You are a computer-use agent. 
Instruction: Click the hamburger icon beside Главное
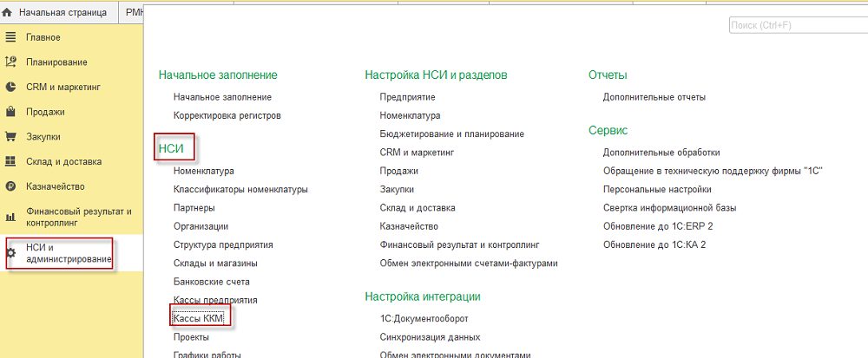(x=10, y=37)
